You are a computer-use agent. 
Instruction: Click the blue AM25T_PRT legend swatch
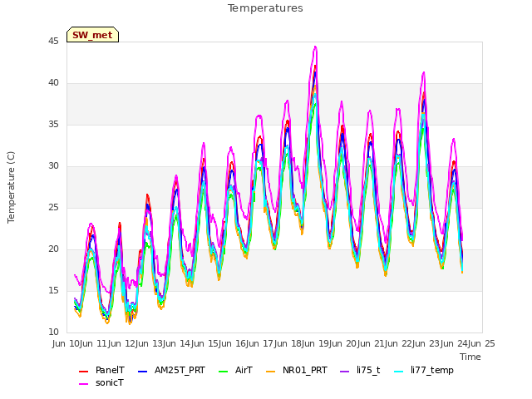pyautogui.click(x=142, y=372)
